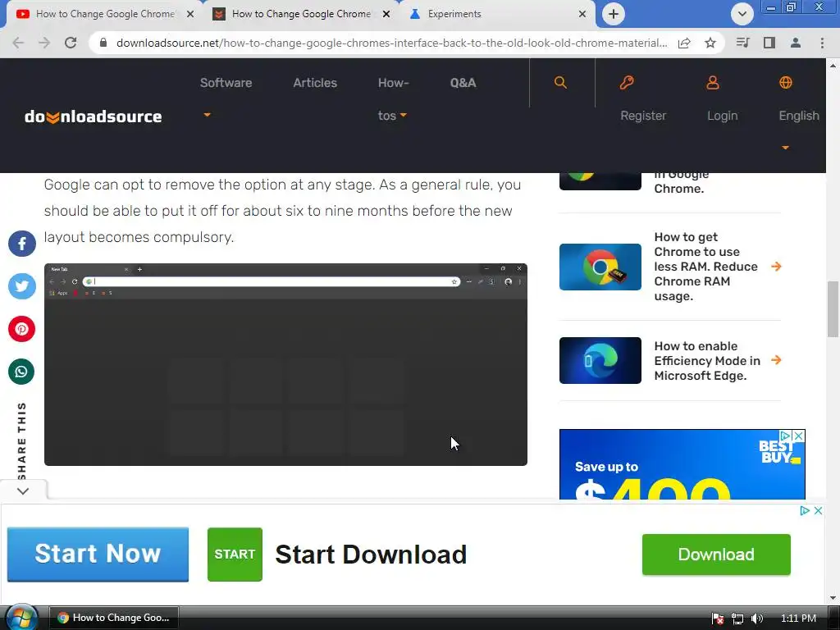This screenshot has height=630, width=840.
Task: View site info via the padlock icon
Action: pyautogui.click(x=103, y=43)
